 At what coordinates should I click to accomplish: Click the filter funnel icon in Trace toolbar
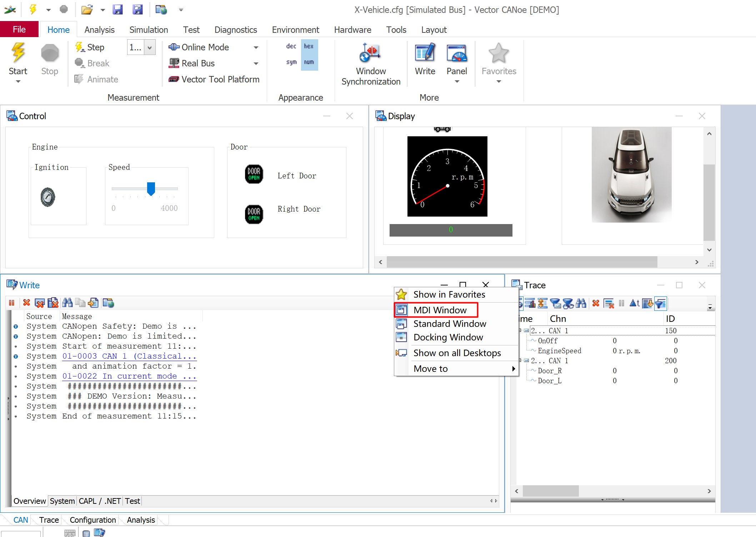coord(661,303)
